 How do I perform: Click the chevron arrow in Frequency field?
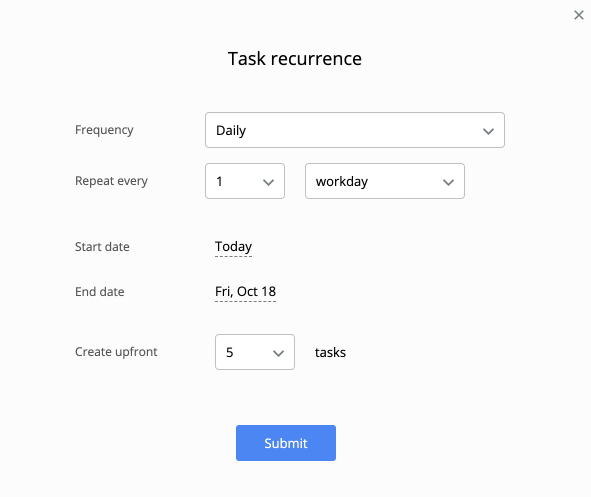pos(488,131)
